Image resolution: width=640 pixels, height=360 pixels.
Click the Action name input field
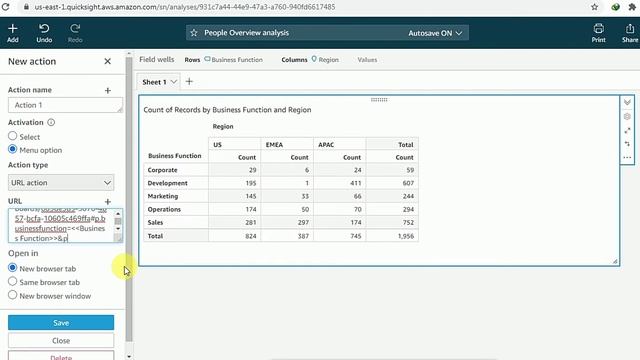click(x=65, y=105)
